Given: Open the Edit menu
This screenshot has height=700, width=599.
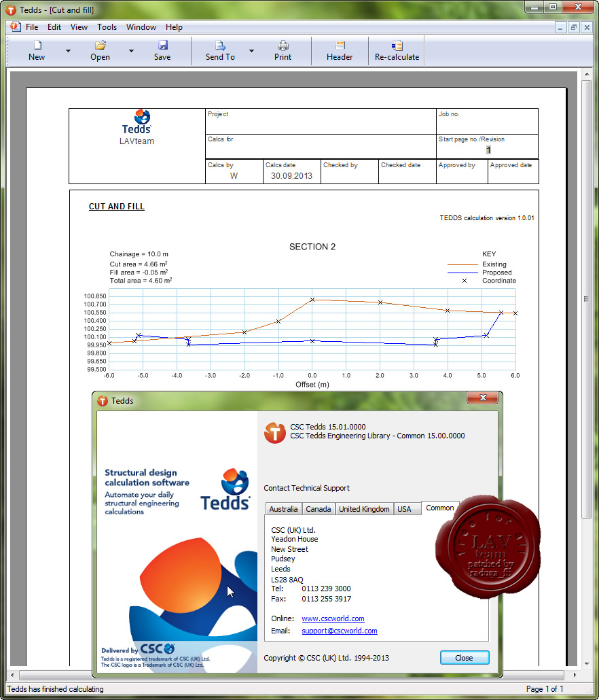Looking at the screenshot, I should 54,27.
